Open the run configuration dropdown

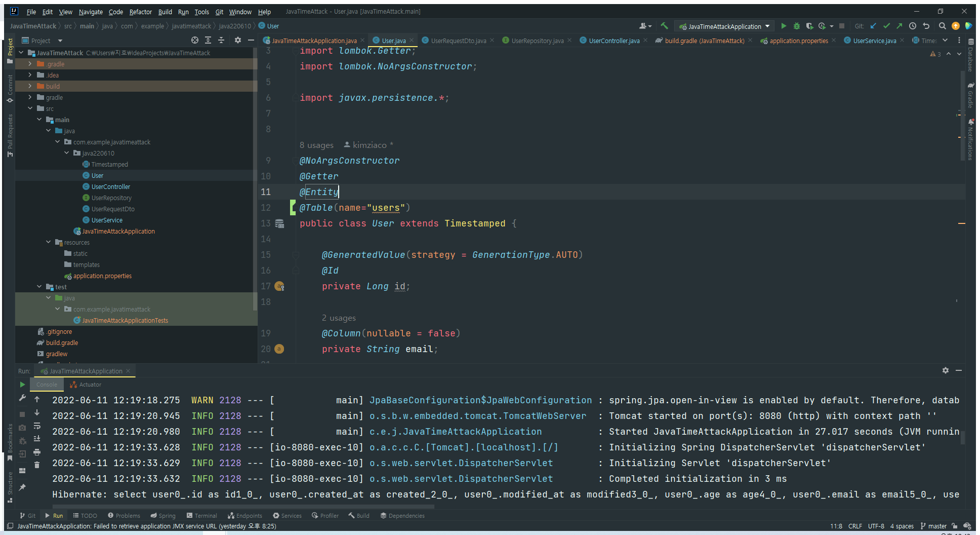pos(724,26)
